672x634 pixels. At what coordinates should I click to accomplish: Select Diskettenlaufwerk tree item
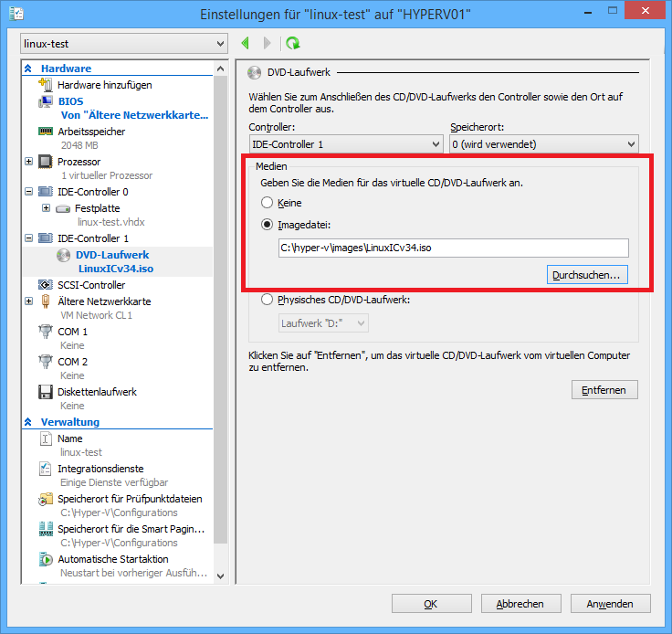coord(98,392)
